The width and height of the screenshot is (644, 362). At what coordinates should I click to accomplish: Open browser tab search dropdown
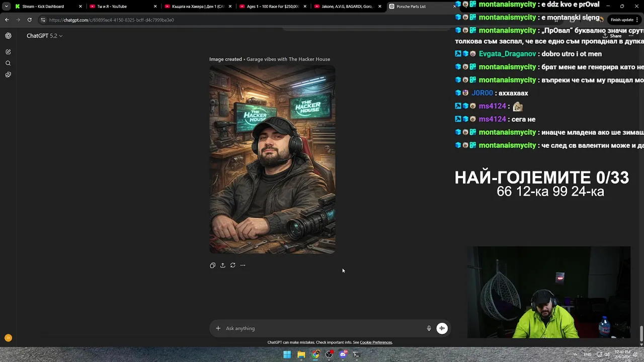[x=6, y=7]
